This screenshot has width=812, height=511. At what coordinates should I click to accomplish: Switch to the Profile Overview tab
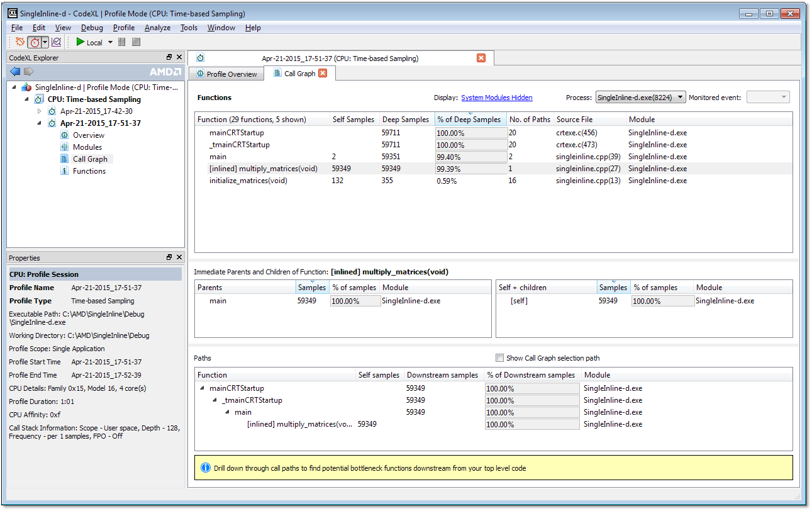point(226,74)
